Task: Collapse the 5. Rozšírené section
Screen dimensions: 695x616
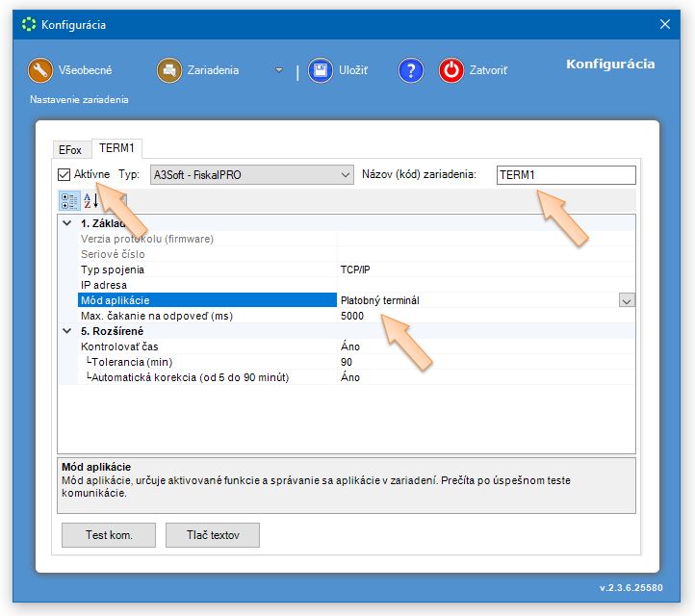Action: point(66,331)
